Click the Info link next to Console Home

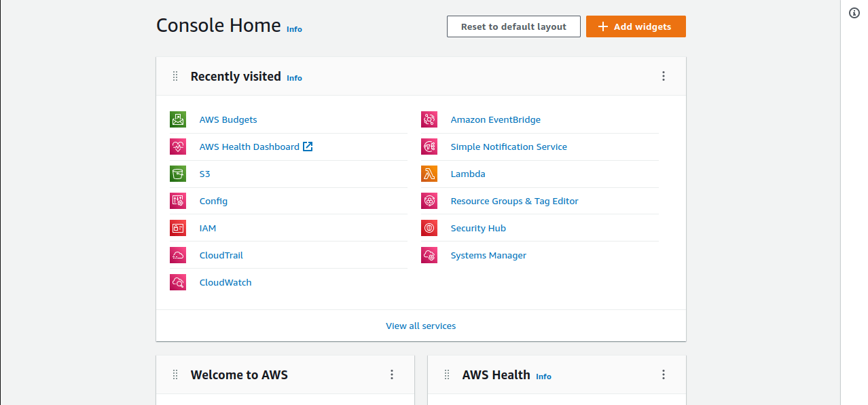[x=294, y=29]
